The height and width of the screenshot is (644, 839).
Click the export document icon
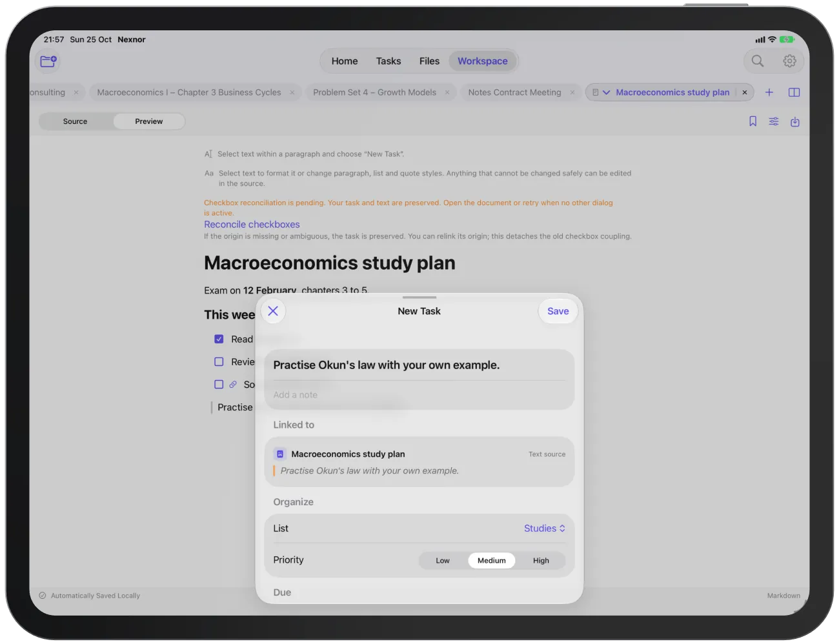click(795, 121)
